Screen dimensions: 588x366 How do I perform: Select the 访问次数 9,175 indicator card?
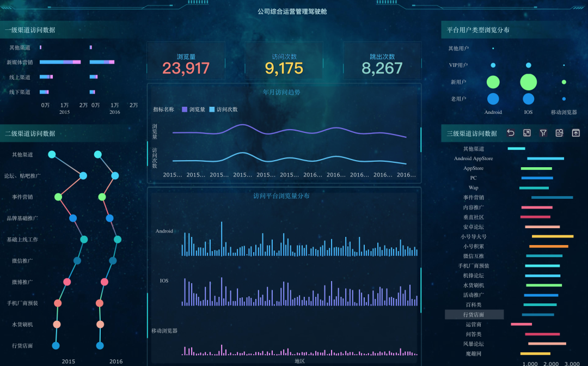284,61
